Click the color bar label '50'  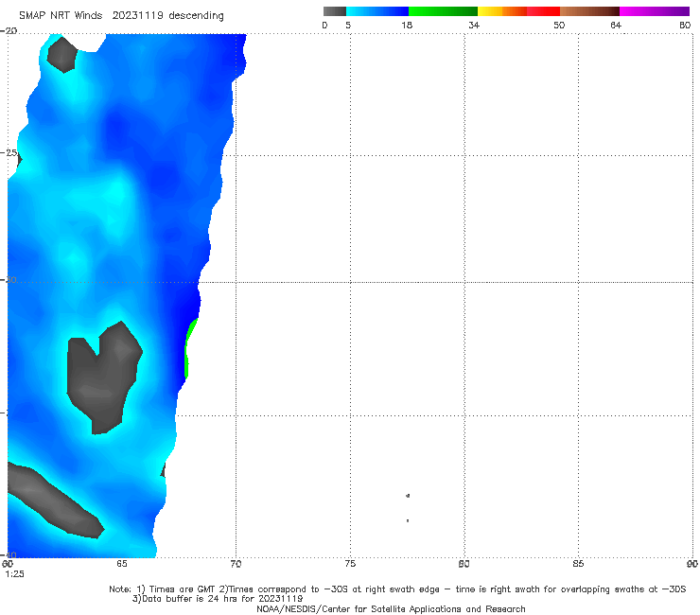pos(559,26)
